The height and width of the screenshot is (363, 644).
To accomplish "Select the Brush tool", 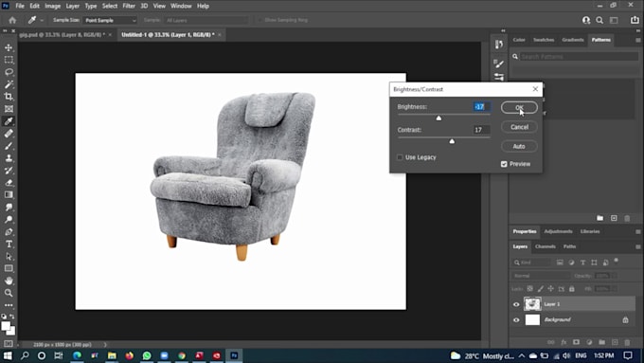I will click(x=9, y=146).
